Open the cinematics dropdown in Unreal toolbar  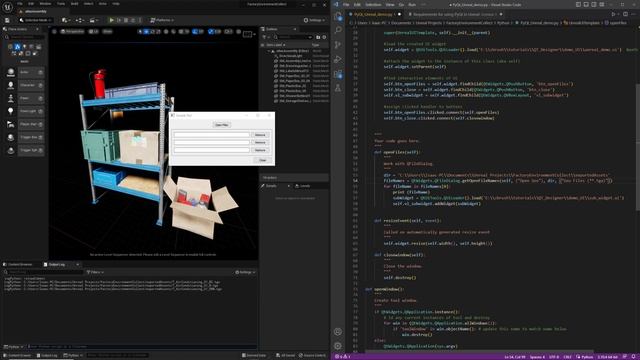[93, 20]
